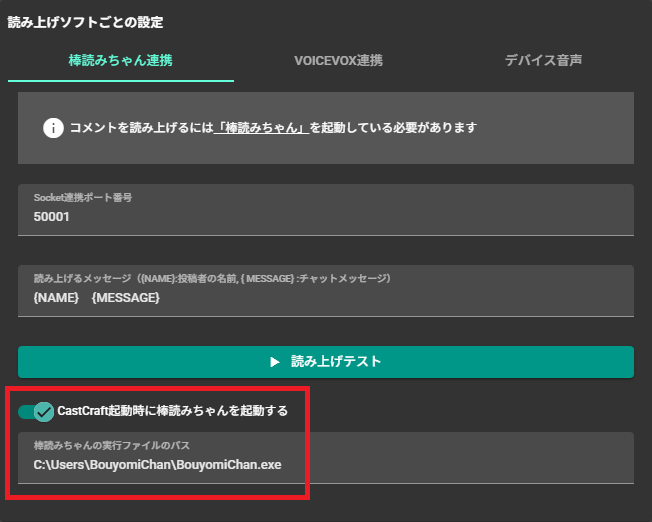Toggle CastCraft起動時に棒読みちゃんを起動する switch
The image size is (652, 522).
36,412
